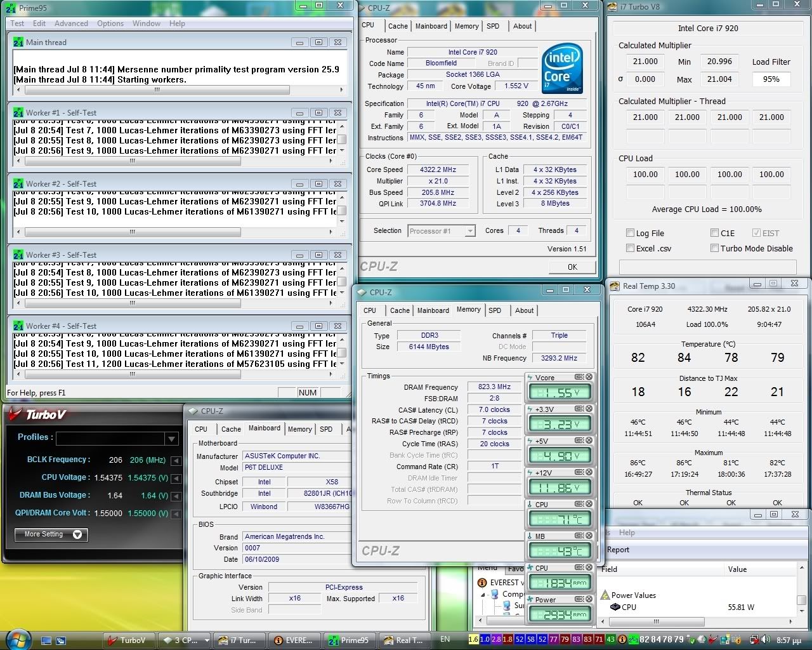The width and height of the screenshot is (812, 650).
Task: Click the Show Desktop quick launch icon
Action: click(x=46, y=640)
